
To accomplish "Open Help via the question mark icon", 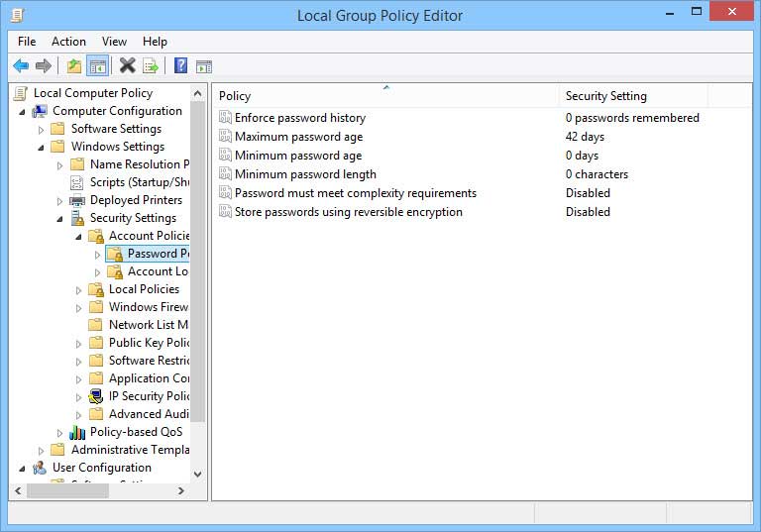I will point(180,66).
